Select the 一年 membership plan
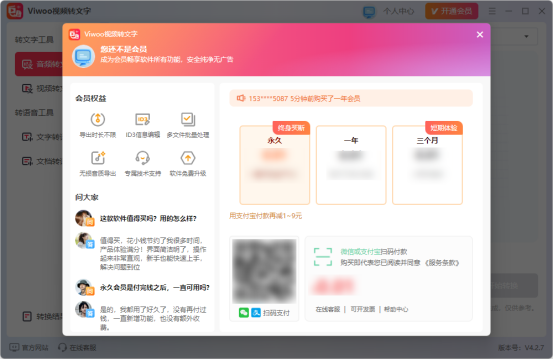The width and height of the screenshot is (553, 360). point(351,165)
